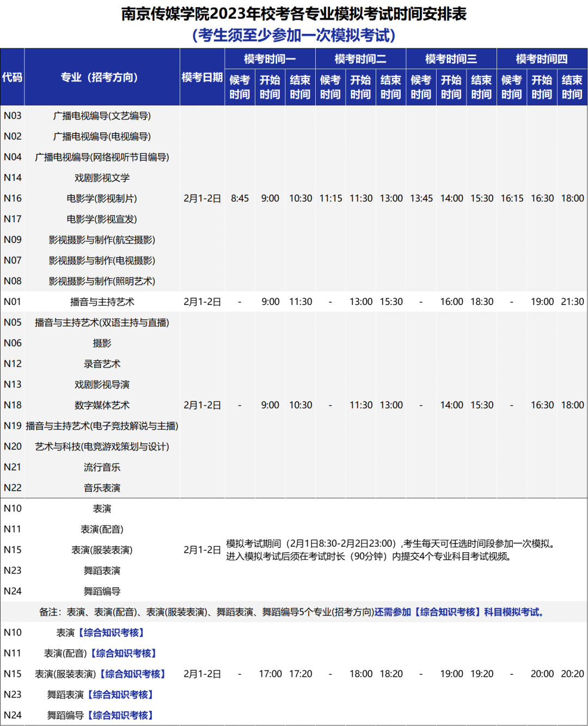Viewport: 588px width, 726px height.
Task: Select the subtitle 考生须至少参加一次模拟考试
Action: pyautogui.click(x=294, y=34)
